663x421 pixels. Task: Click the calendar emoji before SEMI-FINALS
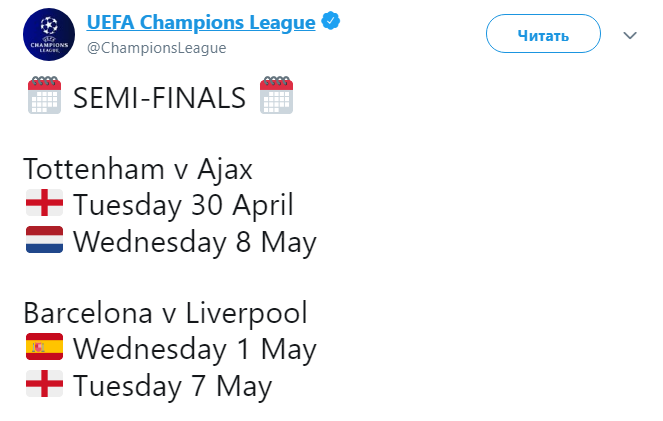click(x=44, y=96)
